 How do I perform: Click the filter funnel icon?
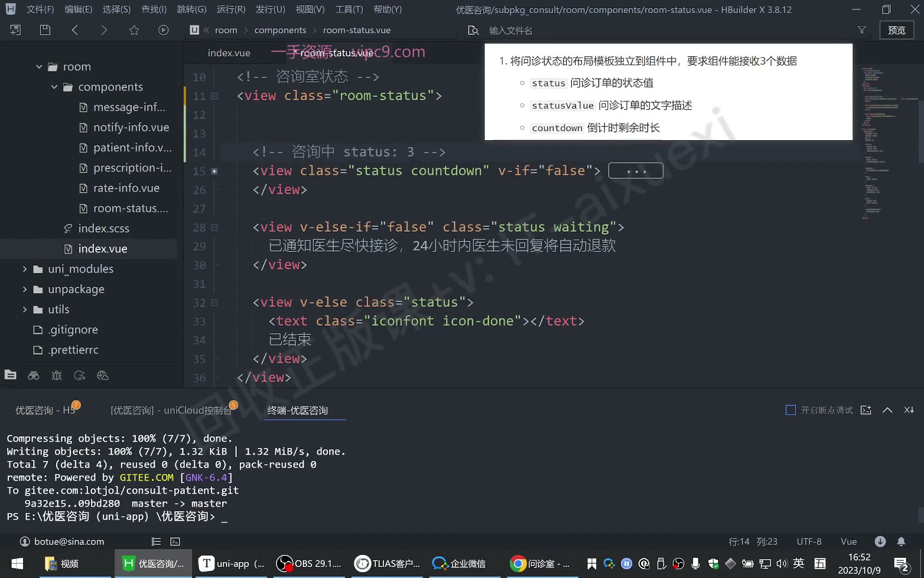click(862, 30)
